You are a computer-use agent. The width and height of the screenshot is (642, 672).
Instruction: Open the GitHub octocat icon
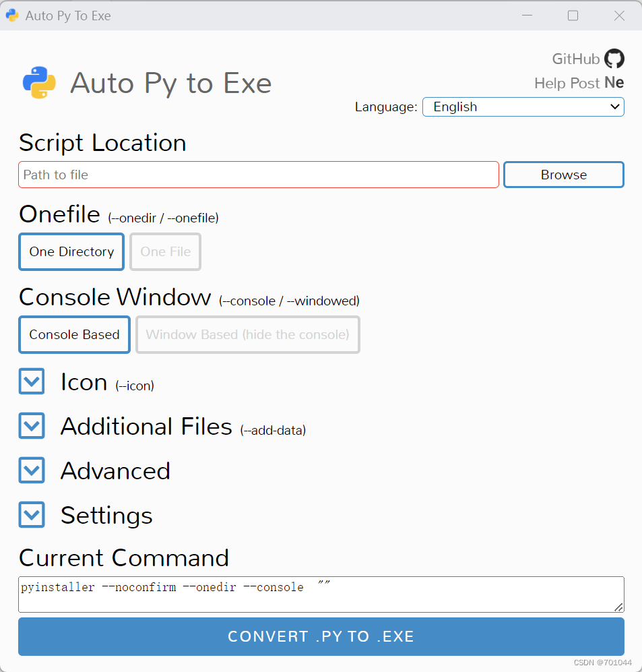click(x=614, y=58)
